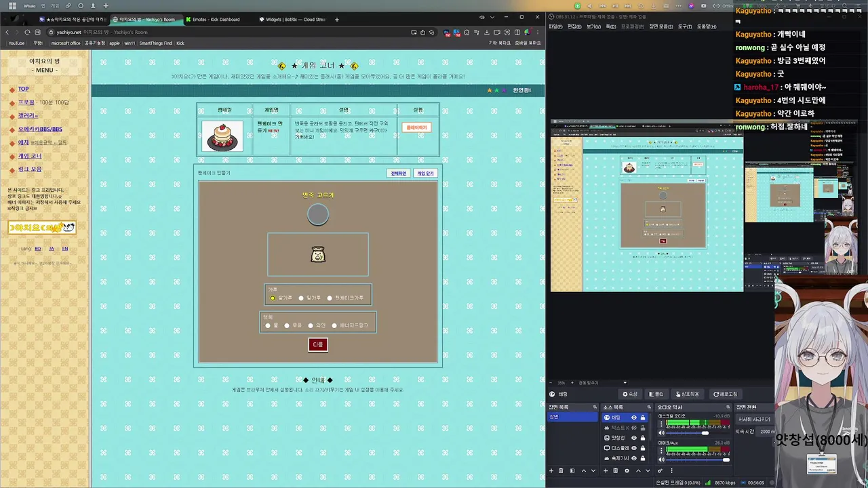Image resolution: width=868 pixels, height=488 pixels.
Task: Open the 오에카키BBS/BBS sidebar link
Action: (40, 129)
